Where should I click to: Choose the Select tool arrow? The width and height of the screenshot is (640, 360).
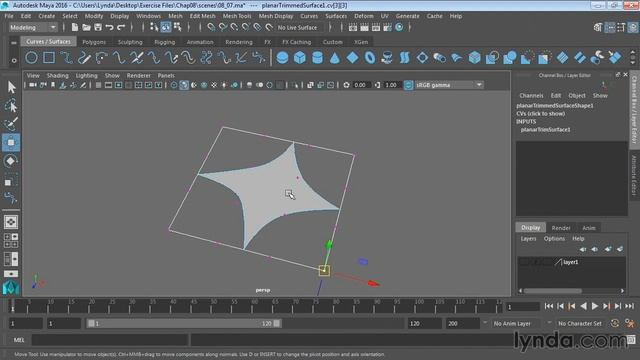(11, 87)
